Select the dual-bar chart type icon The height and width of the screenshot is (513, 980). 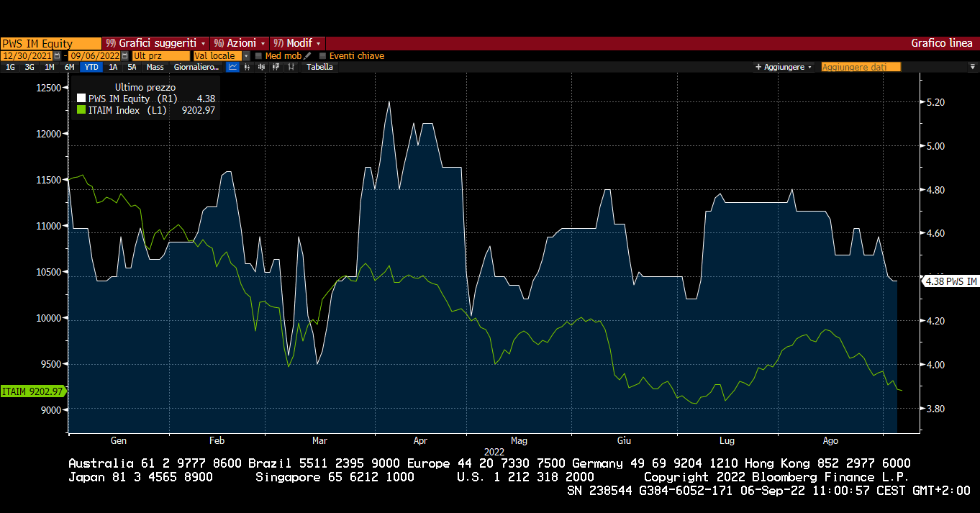click(276, 67)
